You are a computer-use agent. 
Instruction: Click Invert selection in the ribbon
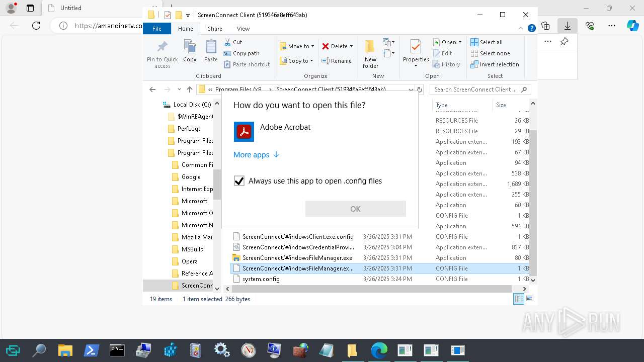[495, 64]
